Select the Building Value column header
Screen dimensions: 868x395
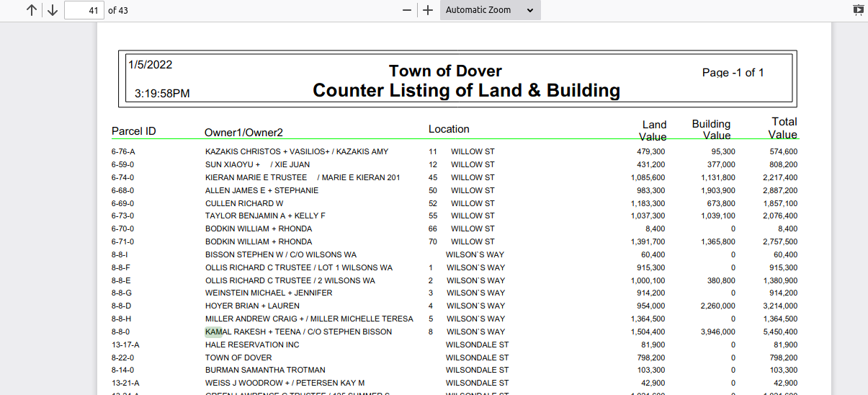(x=711, y=130)
